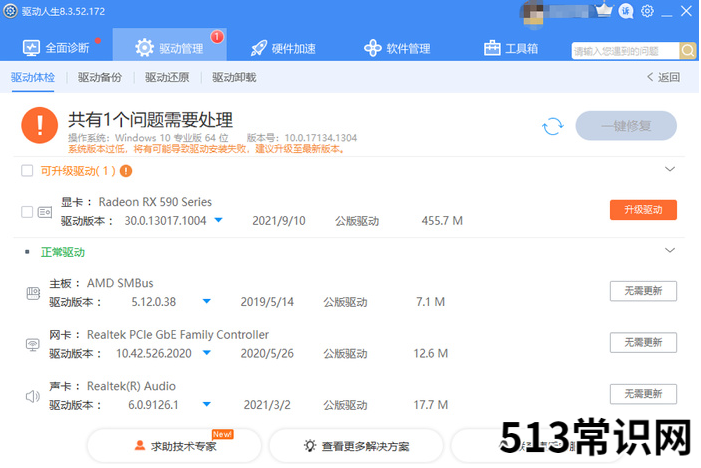Image resolution: width=701 pixels, height=468 pixels.
Task: Select the 驱动卸载 sub-tab
Action: 234,77
